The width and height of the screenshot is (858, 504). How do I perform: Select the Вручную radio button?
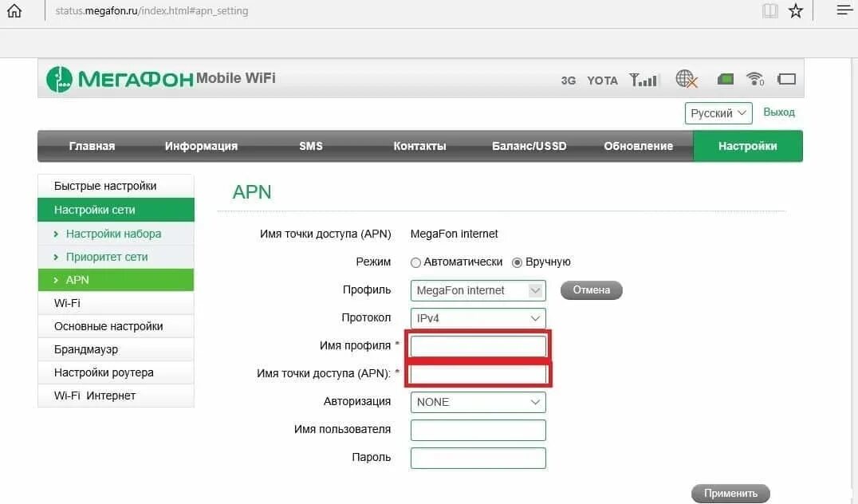click(x=517, y=262)
